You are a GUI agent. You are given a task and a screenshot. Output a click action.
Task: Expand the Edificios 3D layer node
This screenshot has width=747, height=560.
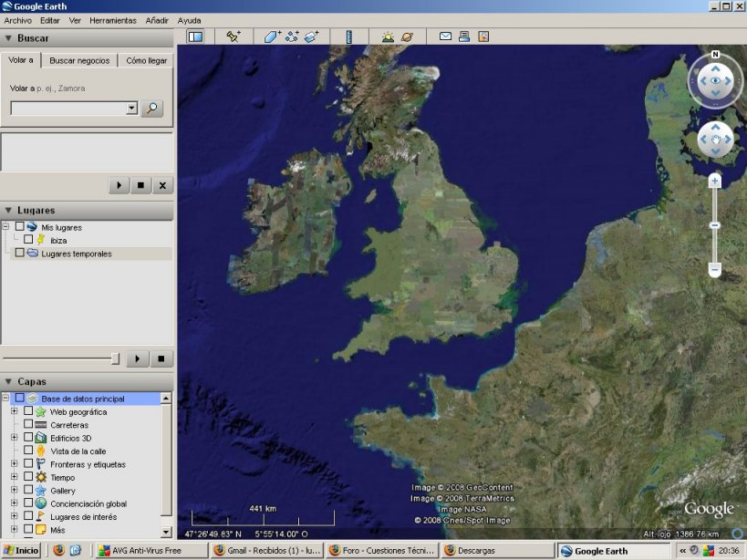tap(15, 437)
